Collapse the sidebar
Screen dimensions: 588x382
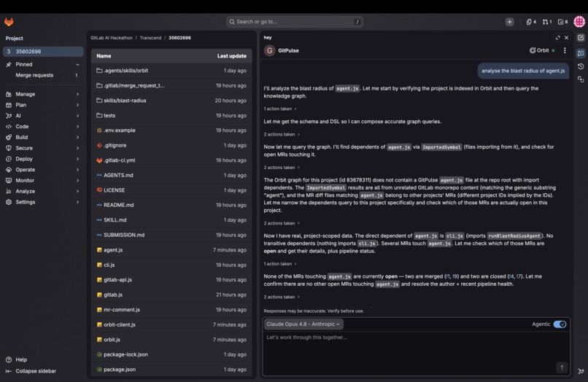(x=31, y=371)
